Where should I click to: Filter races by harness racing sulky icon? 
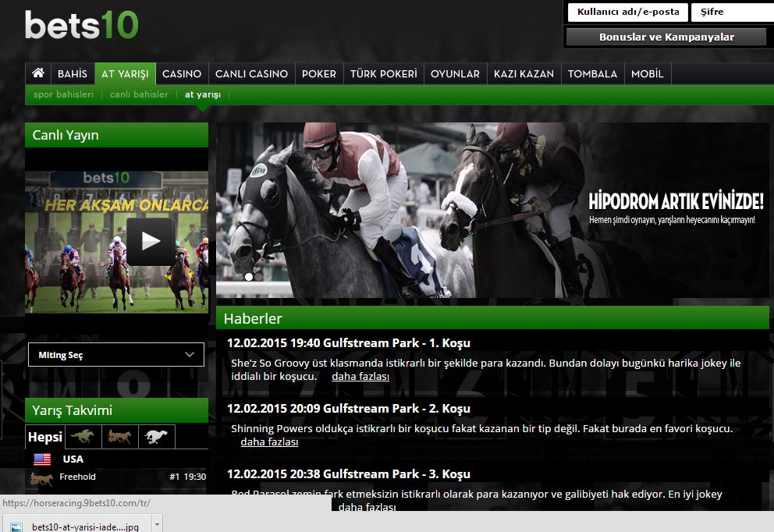pos(120,436)
